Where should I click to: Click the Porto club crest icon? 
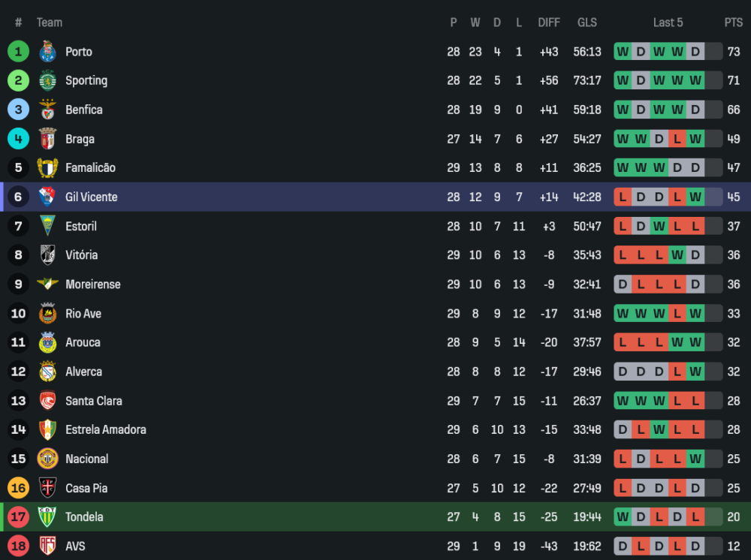point(47,52)
